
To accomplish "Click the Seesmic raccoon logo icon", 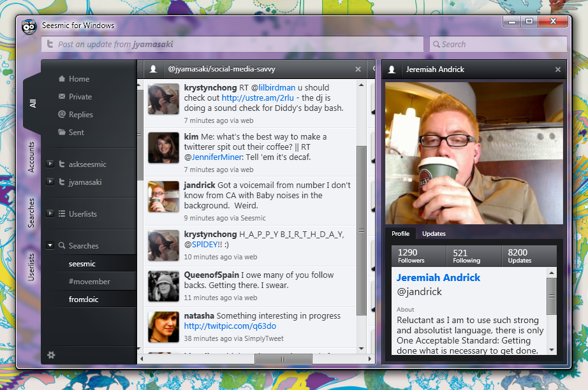I will tap(29, 27).
